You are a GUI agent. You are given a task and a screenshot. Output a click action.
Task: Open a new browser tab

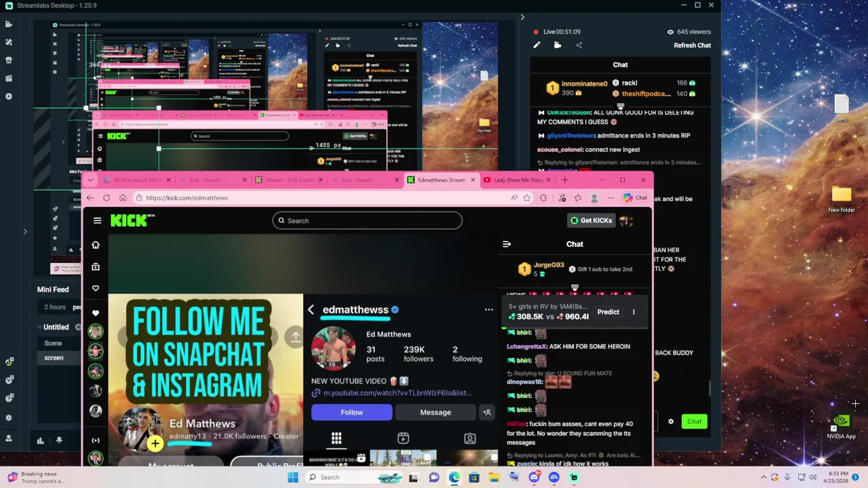tap(565, 180)
